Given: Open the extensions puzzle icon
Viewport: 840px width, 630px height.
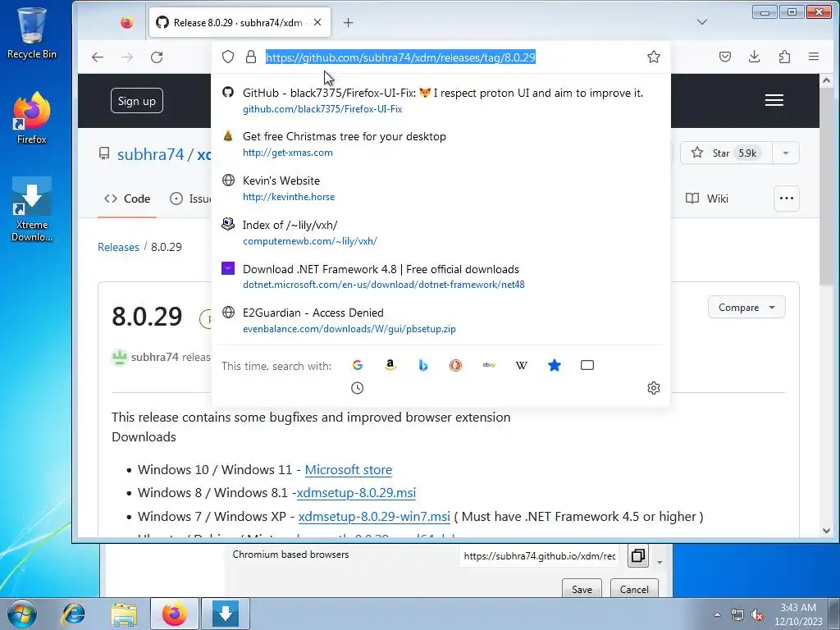Looking at the screenshot, I should tap(784, 57).
